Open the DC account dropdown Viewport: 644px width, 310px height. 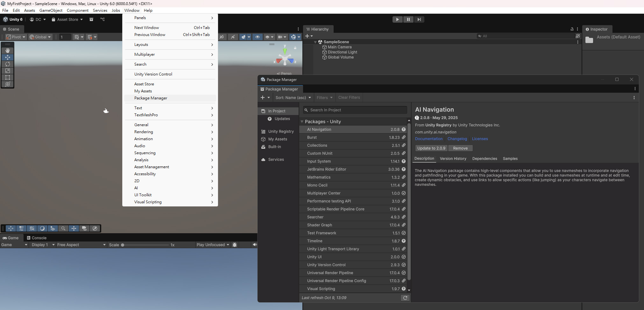click(x=38, y=19)
